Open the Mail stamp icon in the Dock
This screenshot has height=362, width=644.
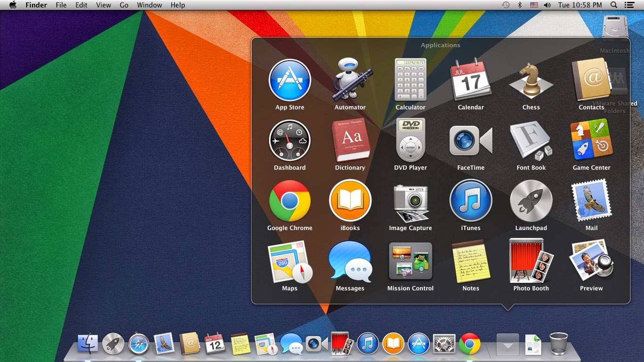point(164,344)
